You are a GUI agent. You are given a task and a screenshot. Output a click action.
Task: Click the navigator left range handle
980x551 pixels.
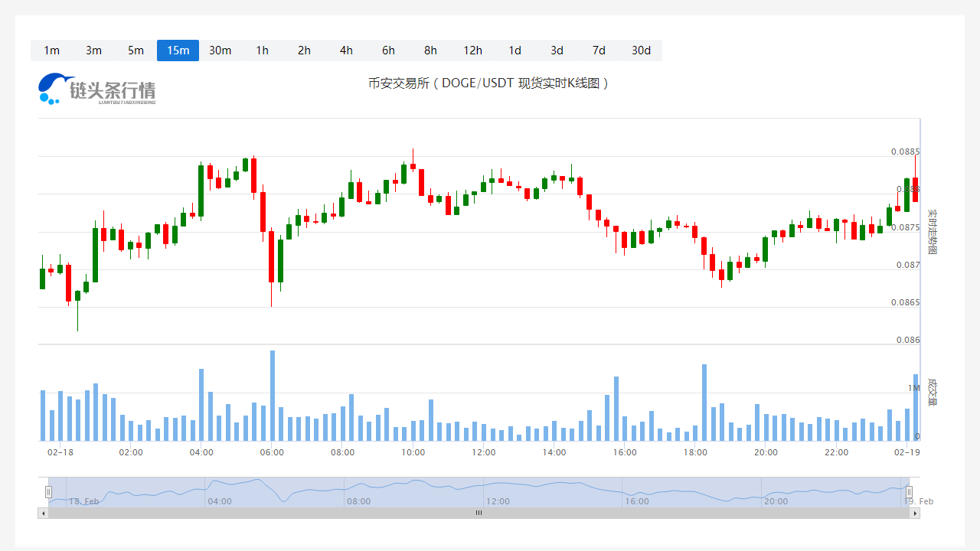48,492
